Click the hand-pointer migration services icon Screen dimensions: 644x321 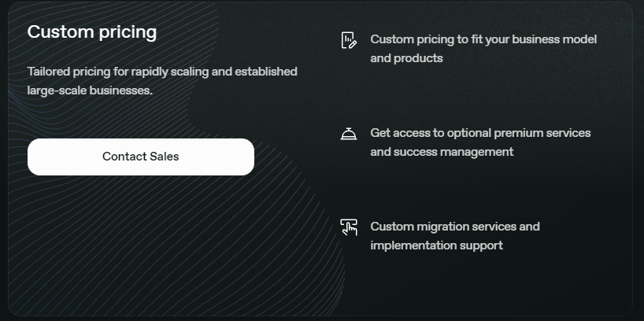(349, 227)
